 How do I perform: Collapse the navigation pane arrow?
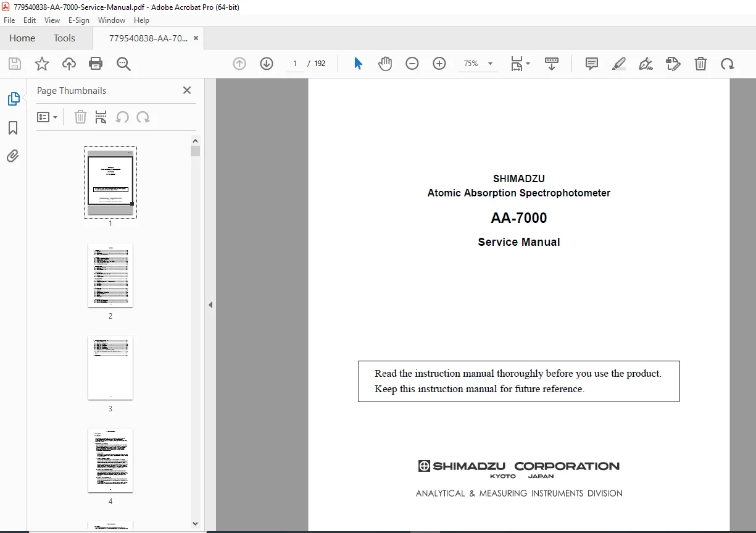coord(210,304)
